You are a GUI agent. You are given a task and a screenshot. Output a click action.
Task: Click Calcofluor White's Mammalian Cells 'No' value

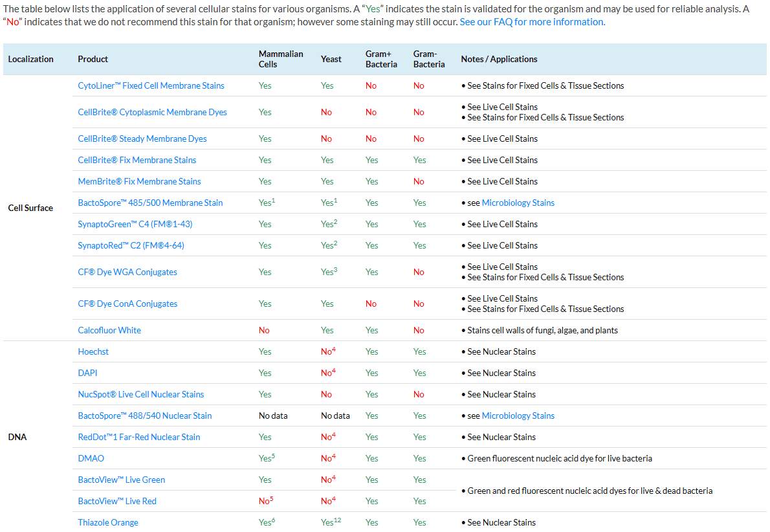point(264,331)
